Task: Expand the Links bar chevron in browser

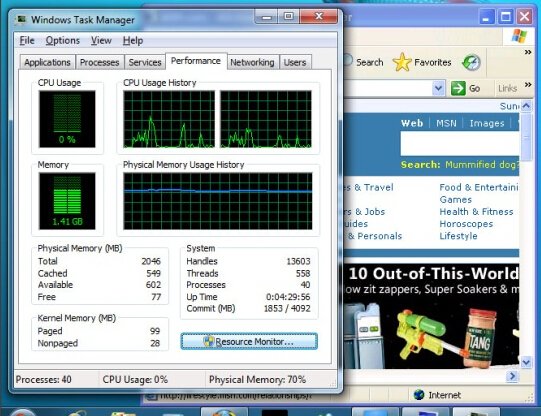Action: tap(528, 85)
